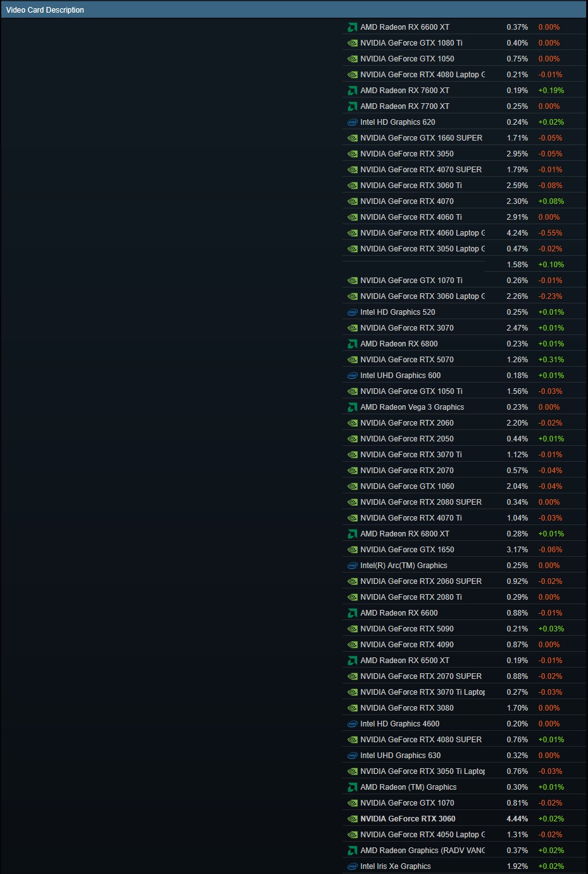The image size is (588, 874).
Task: Select the NVIDIA GeForce RTX 3080 name
Action: click(407, 708)
